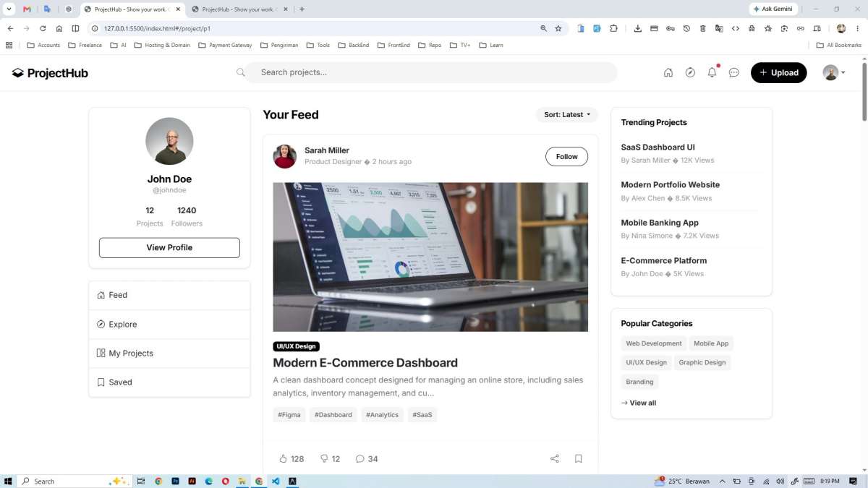Image resolution: width=868 pixels, height=488 pixels.
Task: Reload the page in browser toolbar
Action: pos(43,28)
